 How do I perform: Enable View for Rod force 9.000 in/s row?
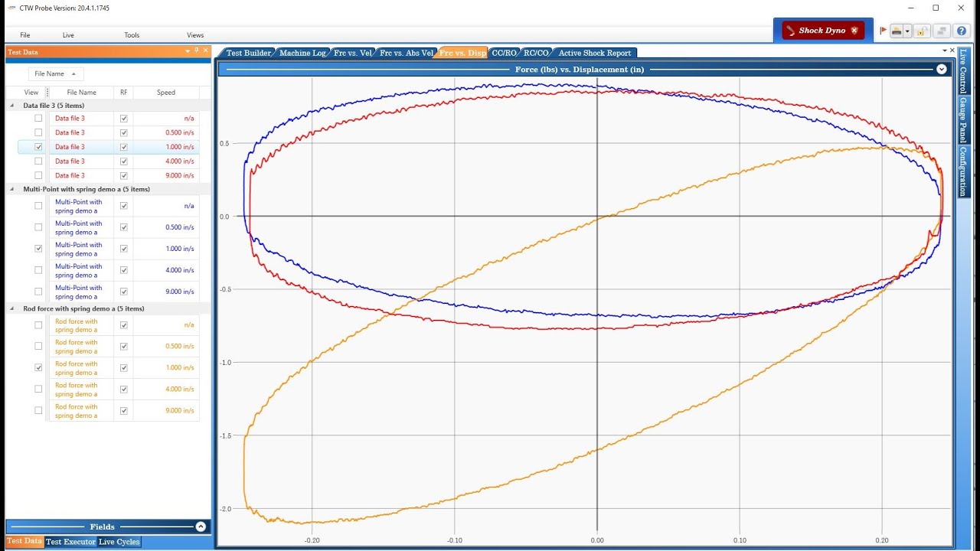coord(38,411)
